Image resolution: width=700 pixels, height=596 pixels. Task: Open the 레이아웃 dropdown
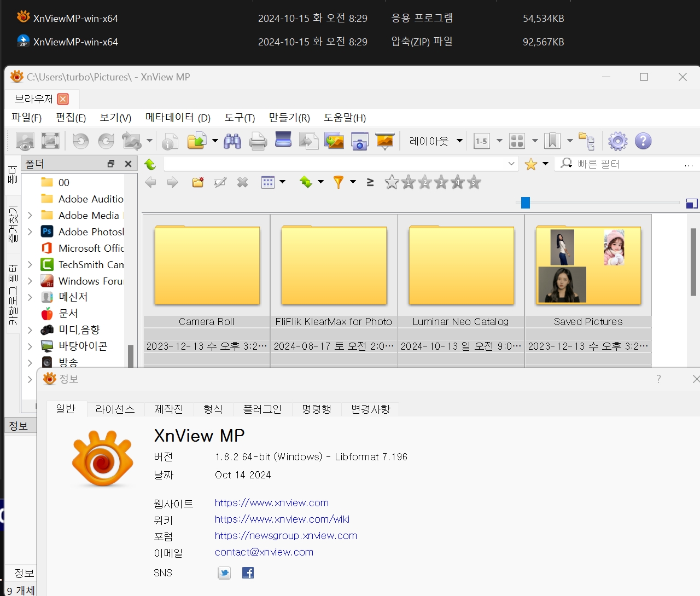(x=436, y=141)
